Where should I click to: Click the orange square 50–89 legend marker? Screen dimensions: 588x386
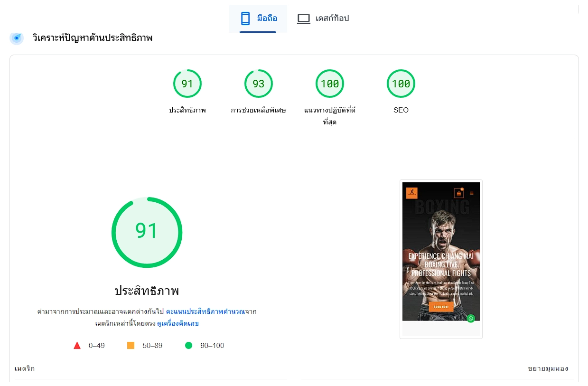tap(131, 346)
